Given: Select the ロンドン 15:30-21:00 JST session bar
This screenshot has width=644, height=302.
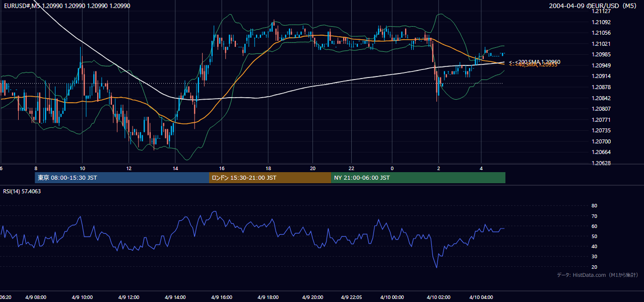Looking at the screenshot, I should coord(270,178).
